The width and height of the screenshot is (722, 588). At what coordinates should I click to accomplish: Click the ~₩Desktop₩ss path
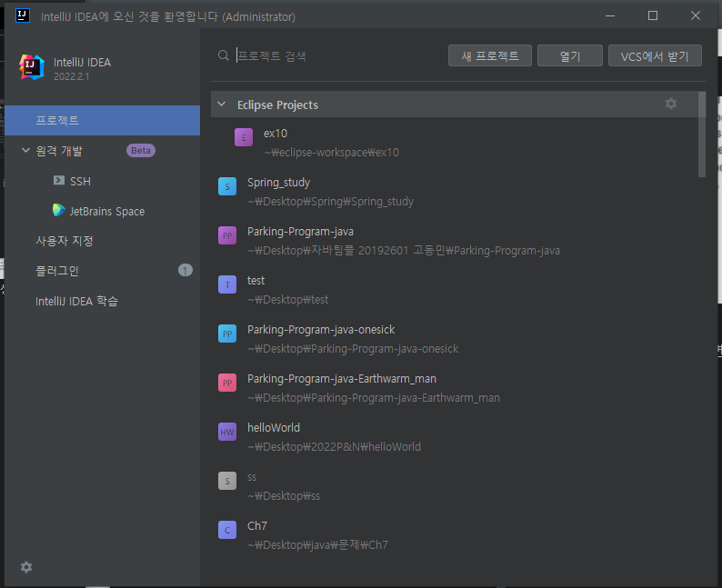284,496
